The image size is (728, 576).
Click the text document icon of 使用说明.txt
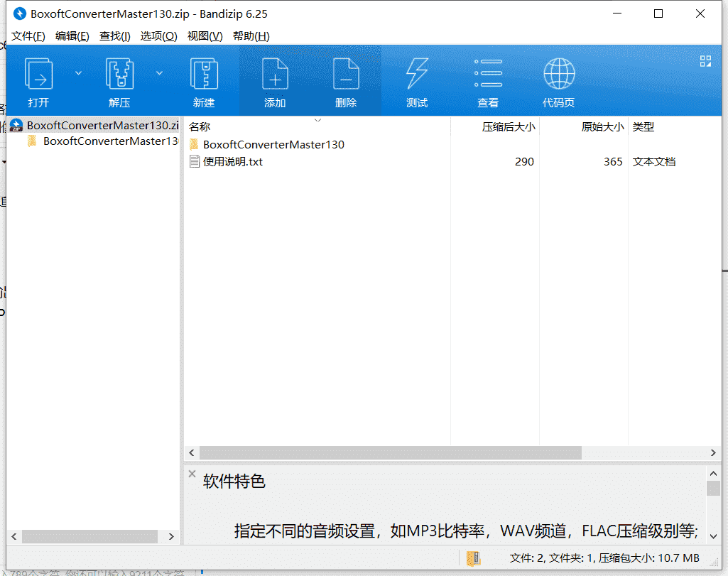pyautogui.click(x=195, y=161)
